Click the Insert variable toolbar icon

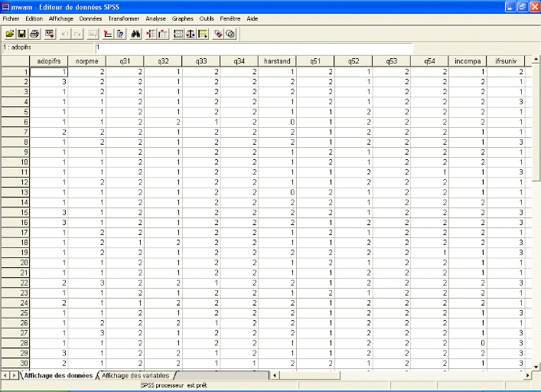(x=163, y=34)
